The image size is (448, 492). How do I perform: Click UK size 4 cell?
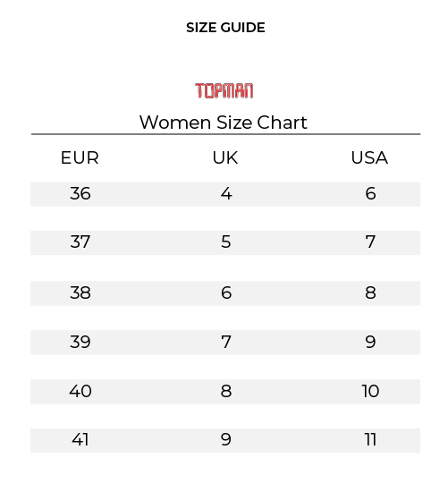(226, 193)
